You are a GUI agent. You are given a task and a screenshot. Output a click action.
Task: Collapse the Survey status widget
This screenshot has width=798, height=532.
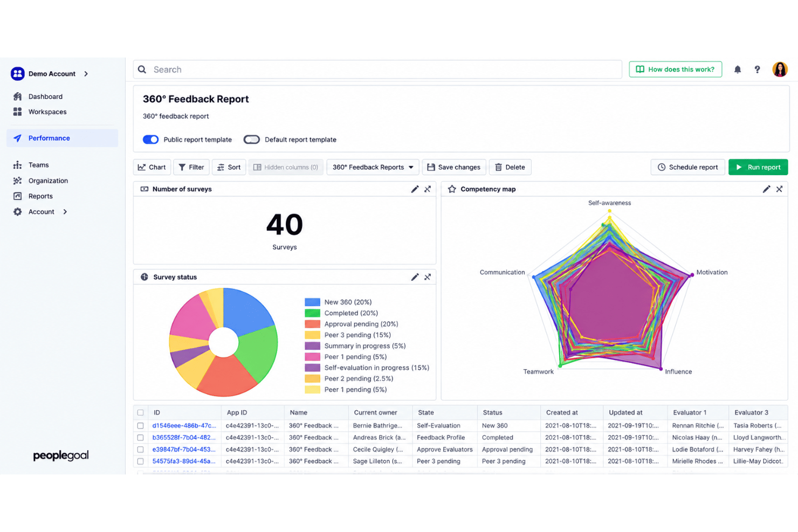click(x=428, y=277)
